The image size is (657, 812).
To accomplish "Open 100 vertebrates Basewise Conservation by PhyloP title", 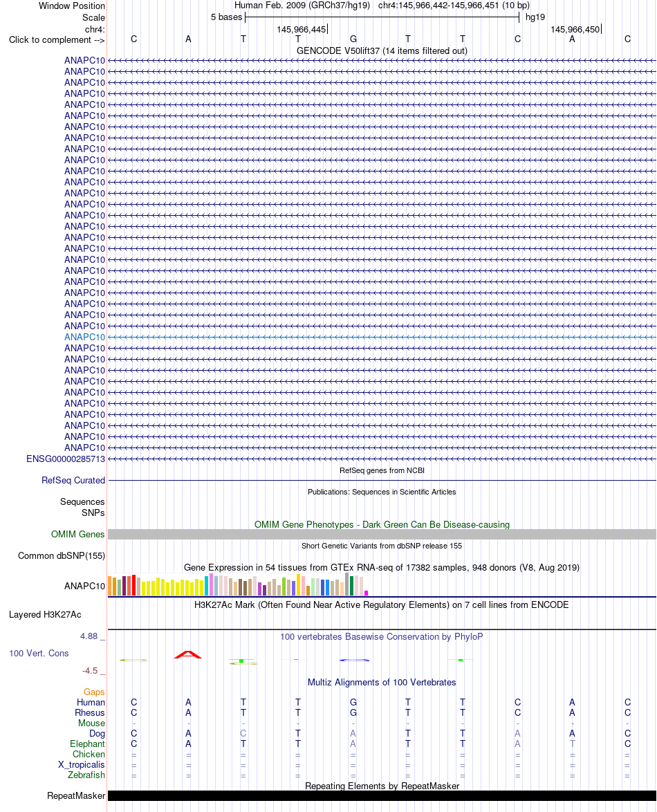I will pyautogui.click(x=382, y=637).
